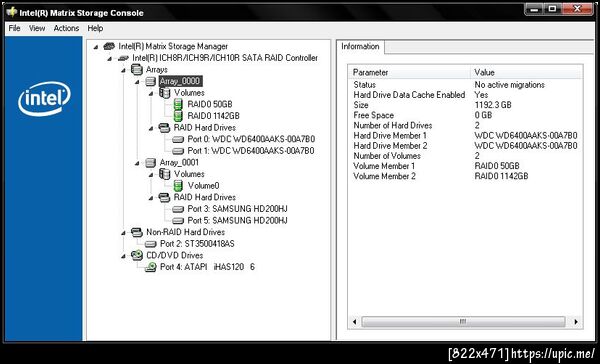Collapse the Array_0001 node
Viewport: 600px width, 364px height.
click(137, 163)
